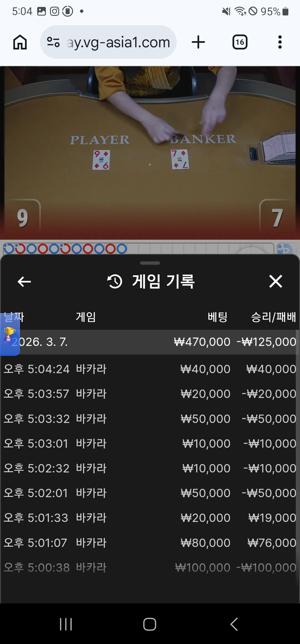This screenshot has height=644, width=300.
Task: Open the 오후 5:04:24 바카라 record
Action: point(150,369)
